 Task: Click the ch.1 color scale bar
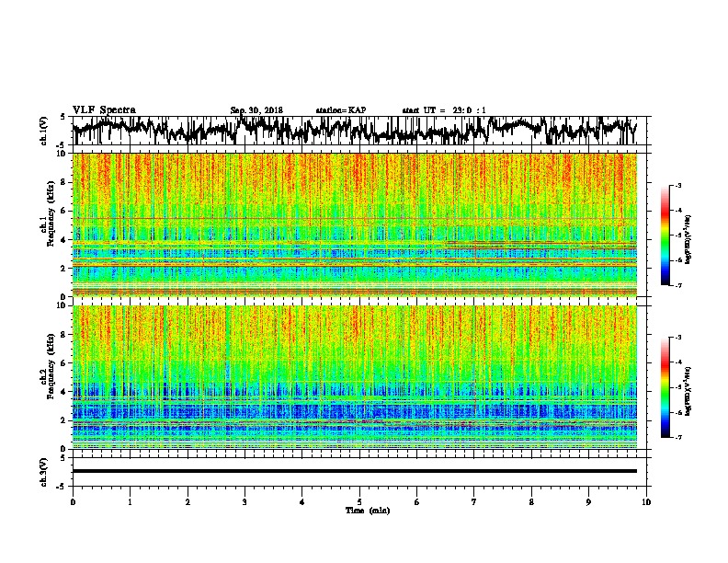pos(665,236)
